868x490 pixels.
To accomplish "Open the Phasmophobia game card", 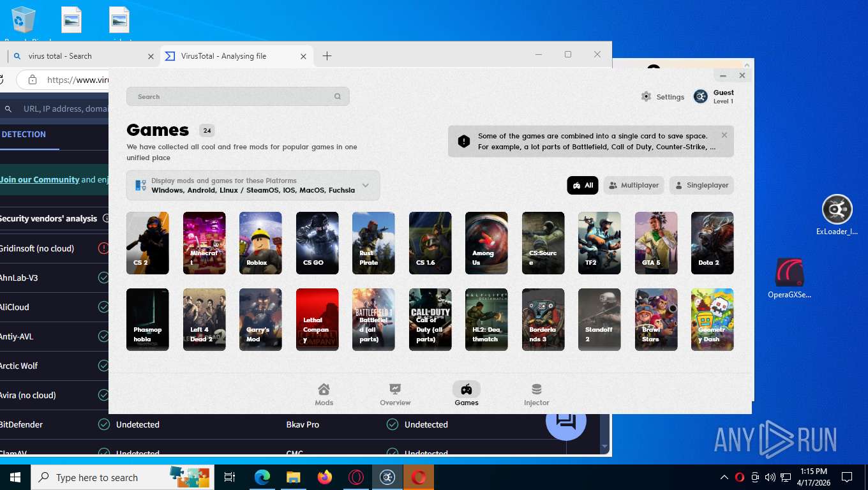I will (147, 320).
